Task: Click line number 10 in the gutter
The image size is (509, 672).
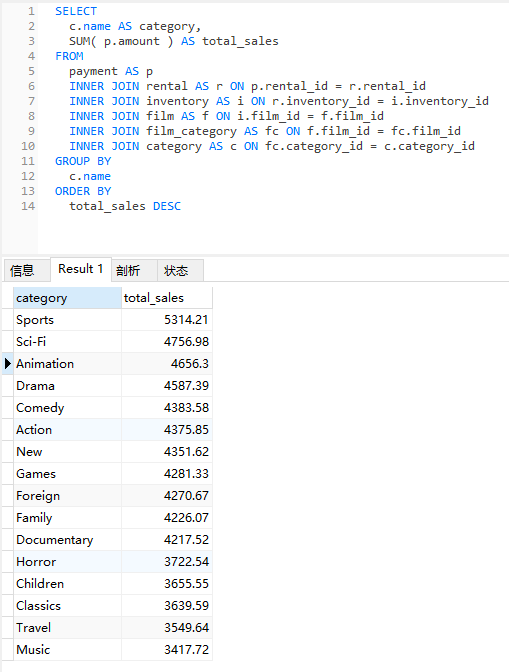Action: coord(28,146)
